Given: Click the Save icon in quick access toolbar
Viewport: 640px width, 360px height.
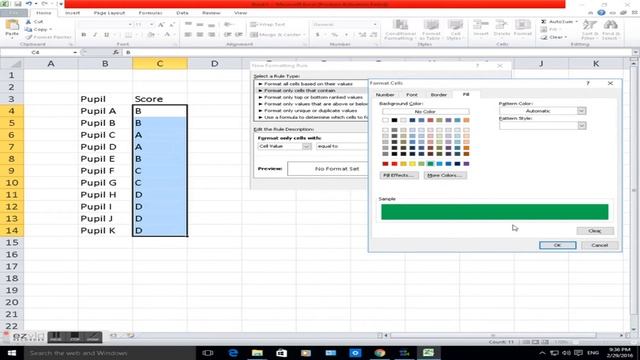Looking at the screenshot, I should (18, 4).
